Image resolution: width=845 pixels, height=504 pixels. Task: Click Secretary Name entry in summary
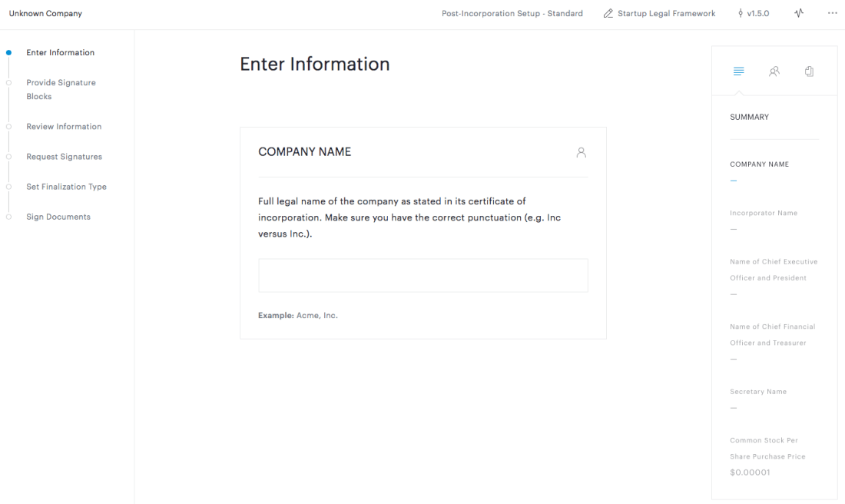pyautogui.click(x=757, y=392)
